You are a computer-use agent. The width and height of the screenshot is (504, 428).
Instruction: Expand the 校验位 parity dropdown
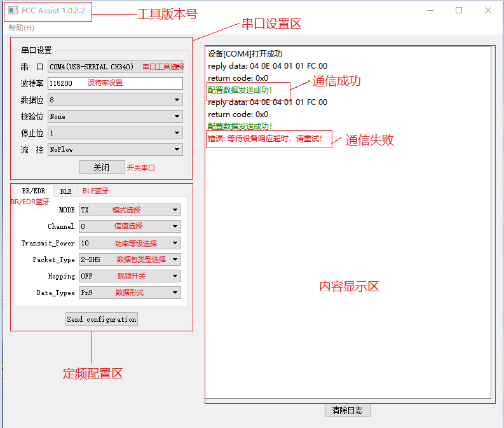click(116, 116)
